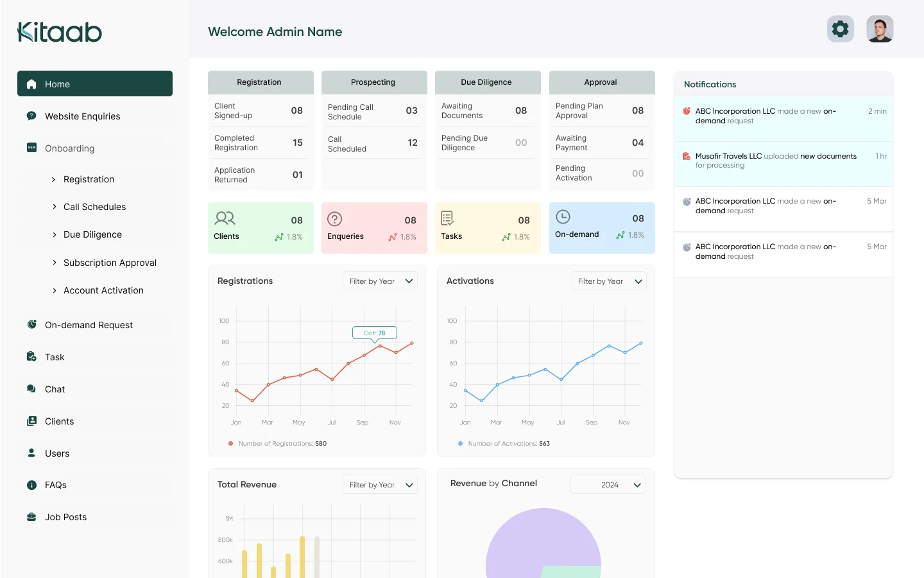Open the Pending Call Schedule row
Screen dimensions: 924x578
(x=374, y=111)
